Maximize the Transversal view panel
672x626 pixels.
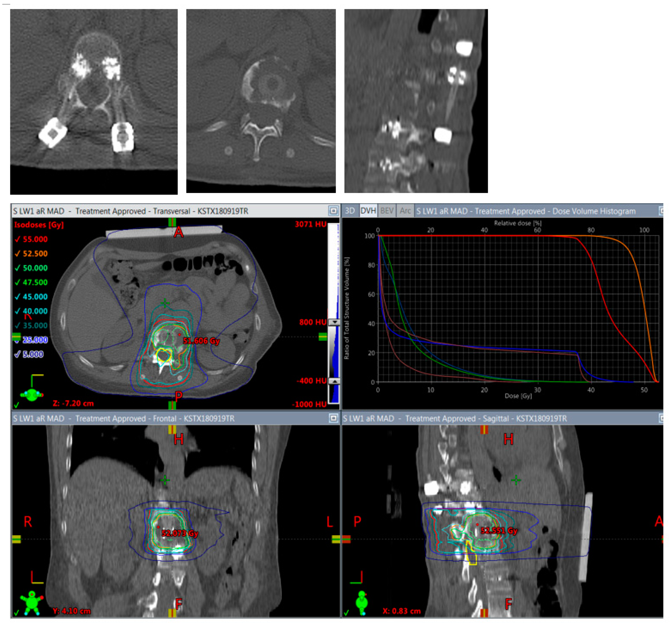(333, 211)
